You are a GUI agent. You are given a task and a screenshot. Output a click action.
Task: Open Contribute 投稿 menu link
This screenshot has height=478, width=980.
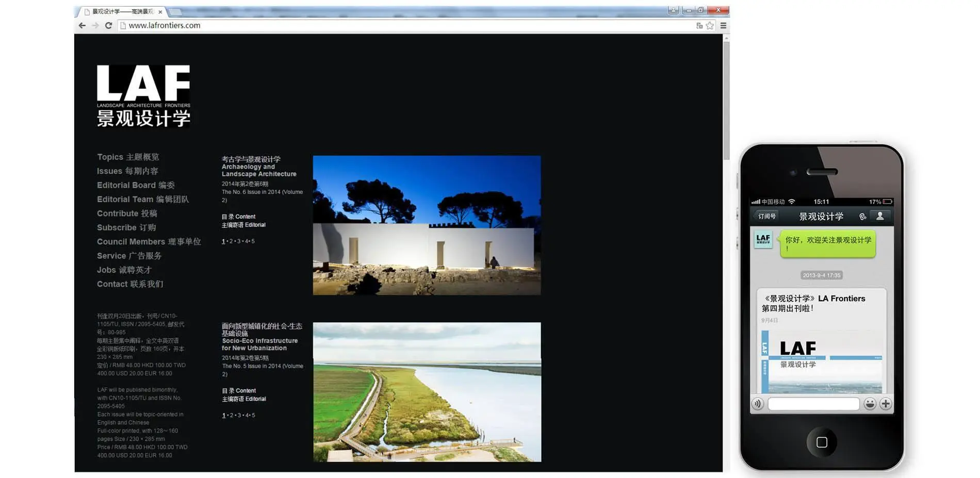click(127, 213)
